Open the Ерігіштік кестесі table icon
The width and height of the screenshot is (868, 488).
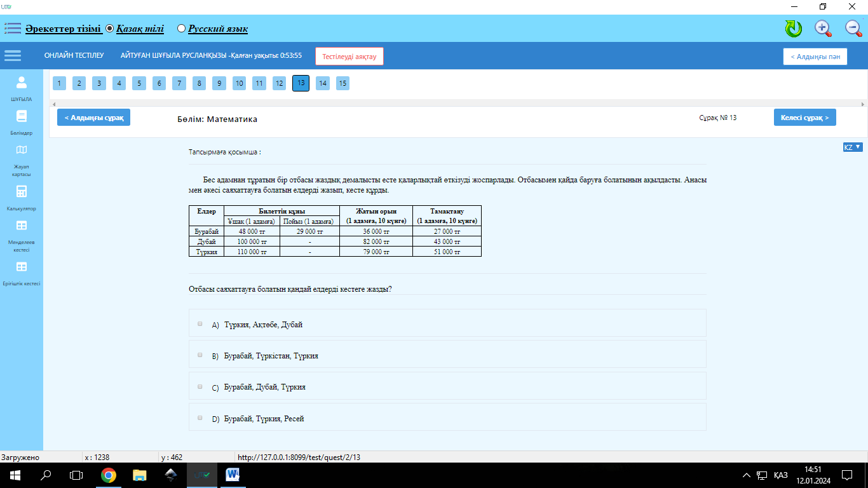coord(22,267)
